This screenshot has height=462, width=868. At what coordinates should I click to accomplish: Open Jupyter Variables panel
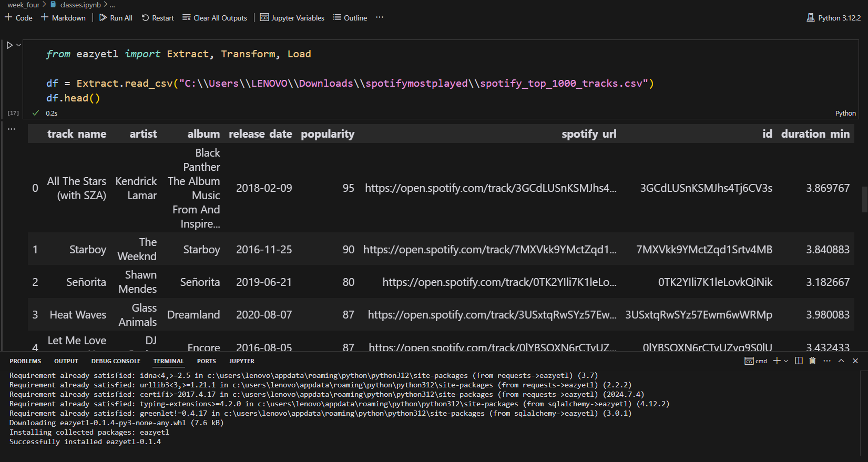click(x=292, y=18)
